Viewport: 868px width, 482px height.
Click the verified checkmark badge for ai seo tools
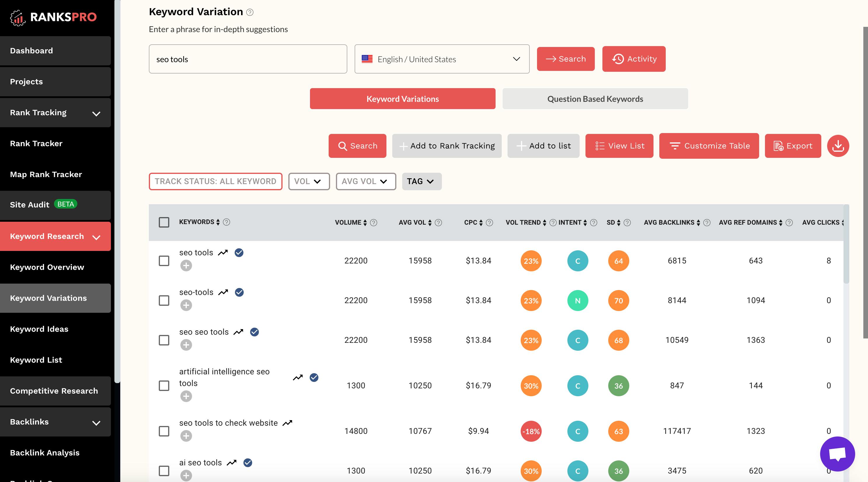point(248,462)
